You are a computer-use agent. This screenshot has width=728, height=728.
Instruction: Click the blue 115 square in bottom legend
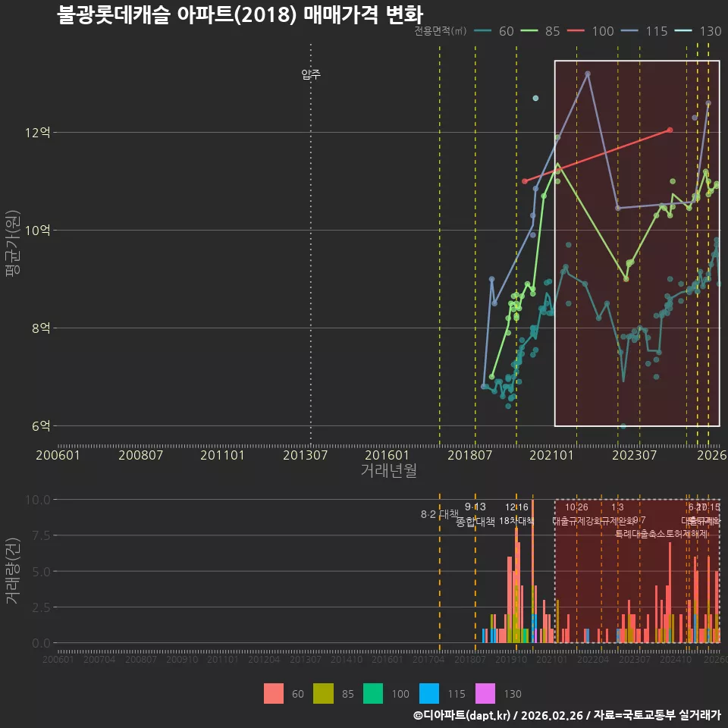pyautogui.click(x=429, y=694)
